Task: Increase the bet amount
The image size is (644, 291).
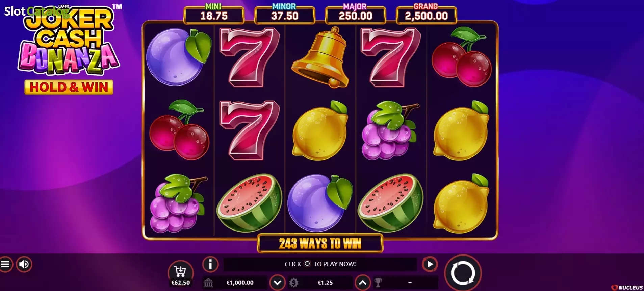Action: 363,283
